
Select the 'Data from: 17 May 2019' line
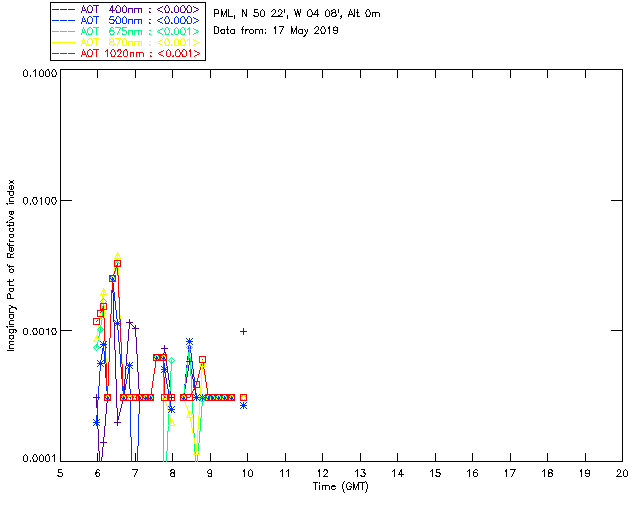pos(276,31)
